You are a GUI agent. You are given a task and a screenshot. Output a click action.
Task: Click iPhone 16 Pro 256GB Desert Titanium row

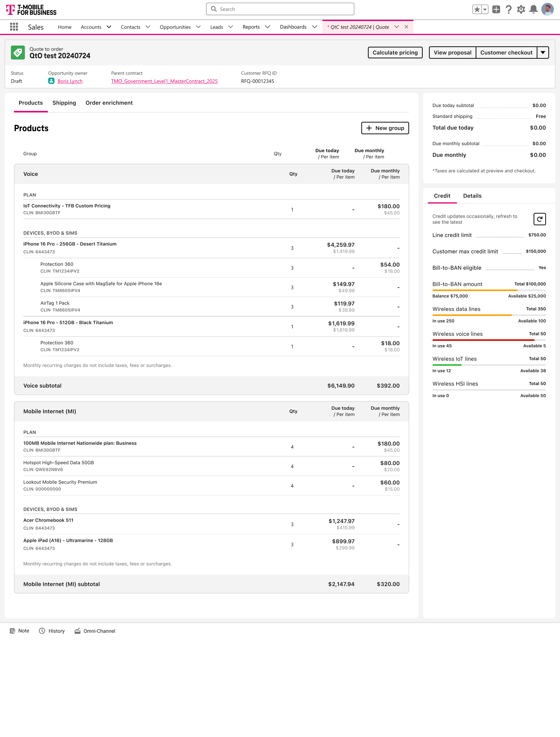click(211, 248)
